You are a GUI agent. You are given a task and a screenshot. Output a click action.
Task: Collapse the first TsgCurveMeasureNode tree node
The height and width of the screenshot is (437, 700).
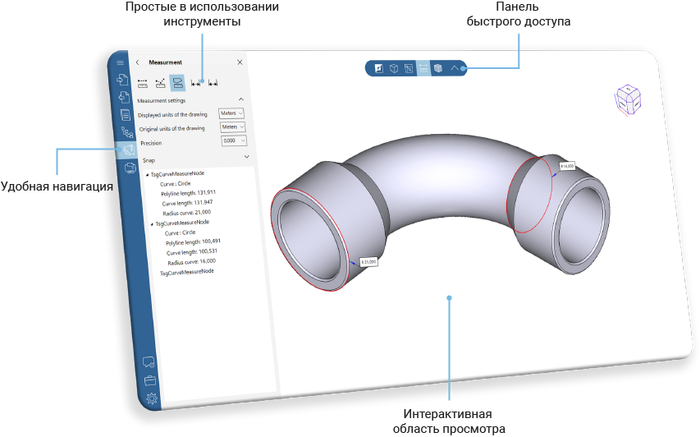tap(148, 175)
